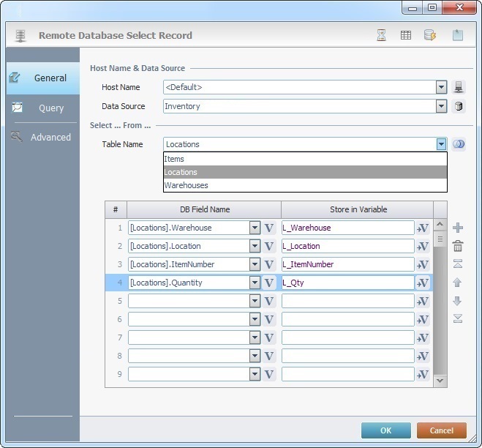
Task: Click the hourglass icon in header
Action: pos(382,35)
